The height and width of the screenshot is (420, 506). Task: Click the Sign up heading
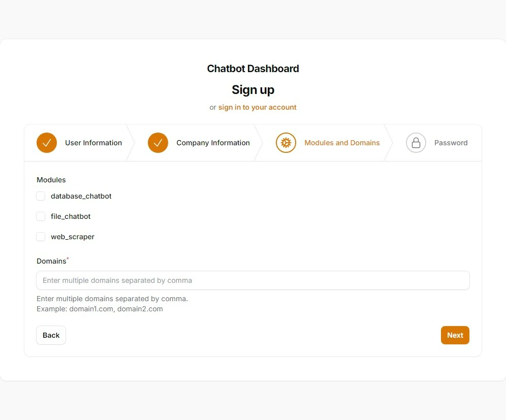point(252,89)
